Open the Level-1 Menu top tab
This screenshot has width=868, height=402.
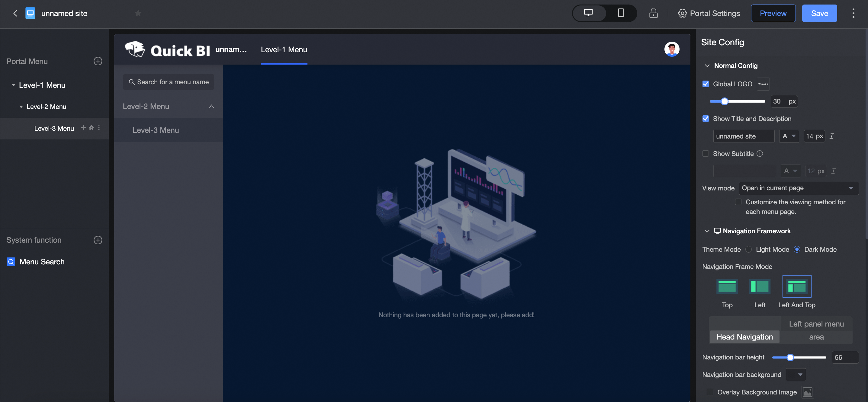tap(284, 49)
